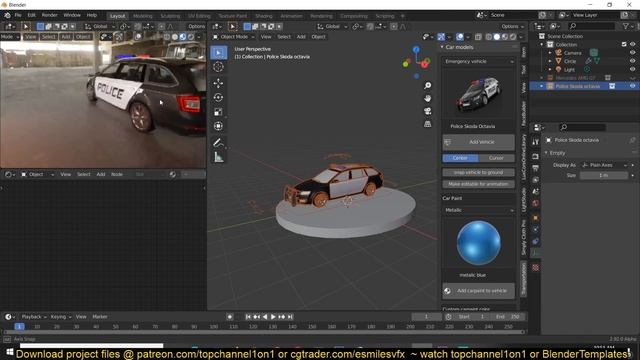
Task: Jump to timeline start frame
Action: click(x=248, y=317)
